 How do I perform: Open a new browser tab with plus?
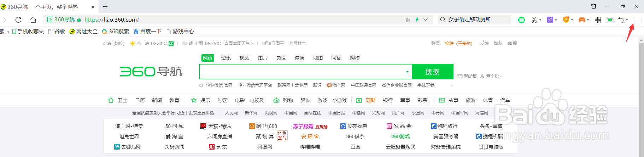[105, 6]
